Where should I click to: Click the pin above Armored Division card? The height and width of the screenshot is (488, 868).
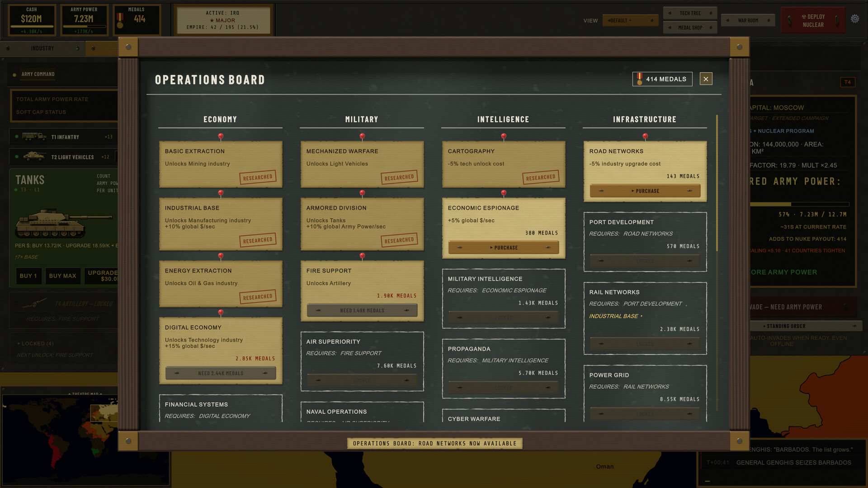tap(362, 193)
